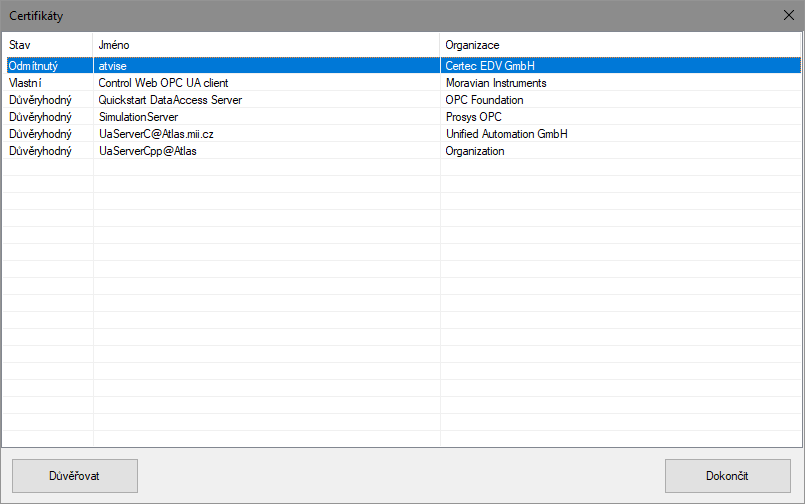Select Control Web OPC UA client certificate
The image size is (805, 504).
point(168,83)
